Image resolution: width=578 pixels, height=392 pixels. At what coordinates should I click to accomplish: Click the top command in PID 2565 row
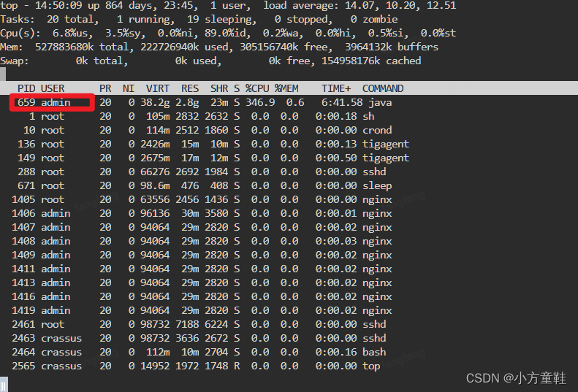371,366
